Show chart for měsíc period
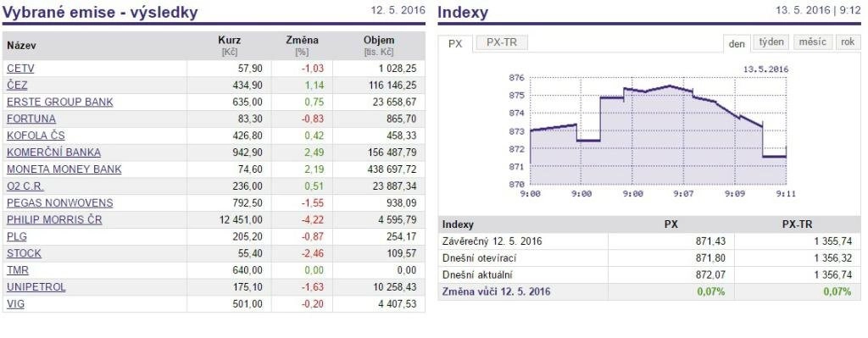The width and height of the screenshot is (868, 338). [x=813, y=42]
